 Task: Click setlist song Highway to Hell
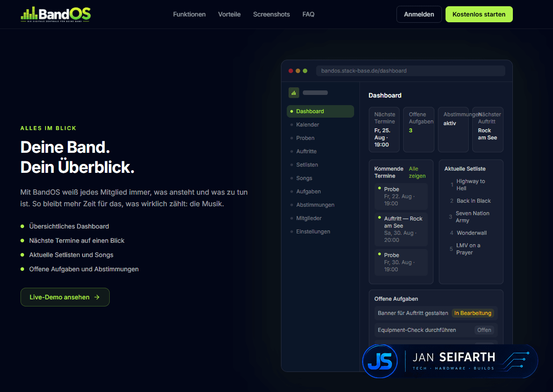[x=470, y=185]
